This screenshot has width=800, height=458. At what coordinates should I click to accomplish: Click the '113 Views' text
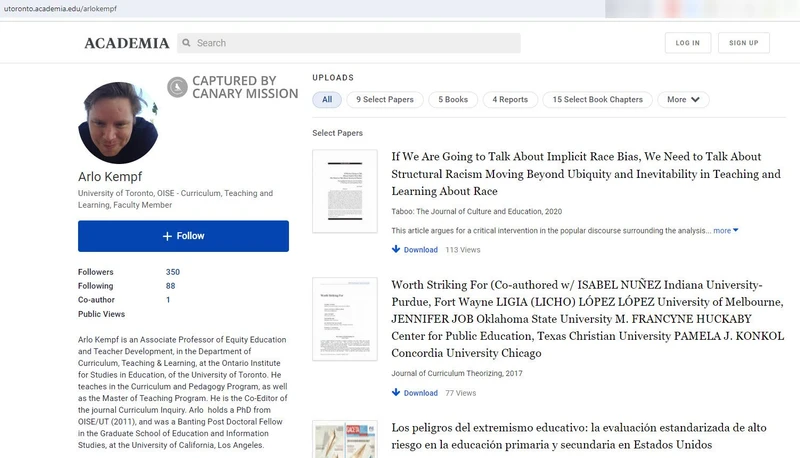[x=463, y=250]
